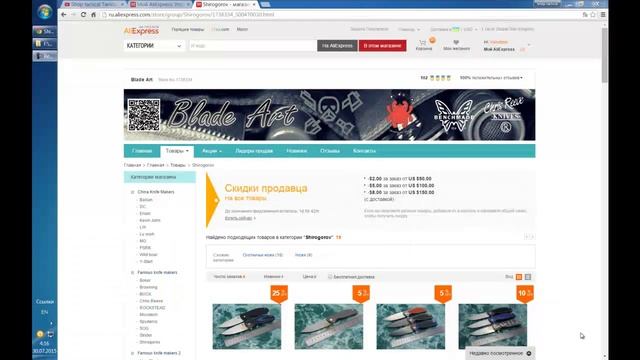Click the network icon in the system tray
Image resolution: width=640 pixels, height=360 pixels.
(x=50, y=334)
